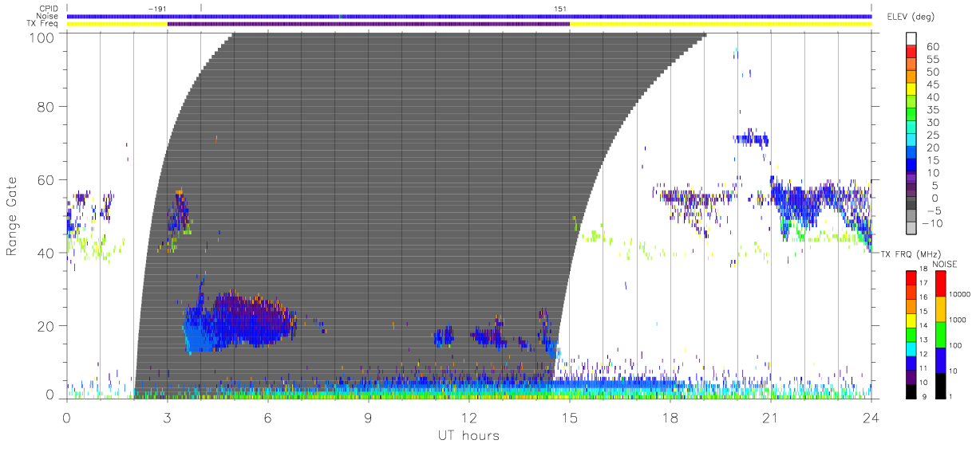
Task: Click the x-axis tick label 9
Action: coord(369,417)
